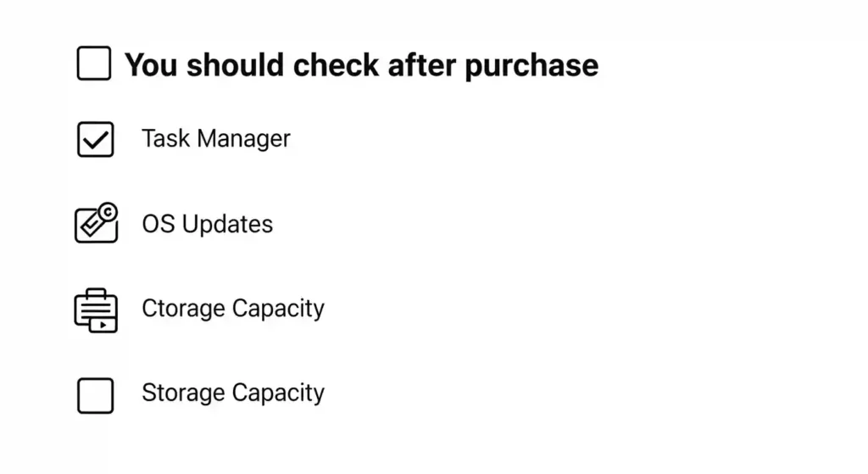Enable the empty Storage Capacity checkbox
This screenshot has width=868, height=474.
pos(96,396)
